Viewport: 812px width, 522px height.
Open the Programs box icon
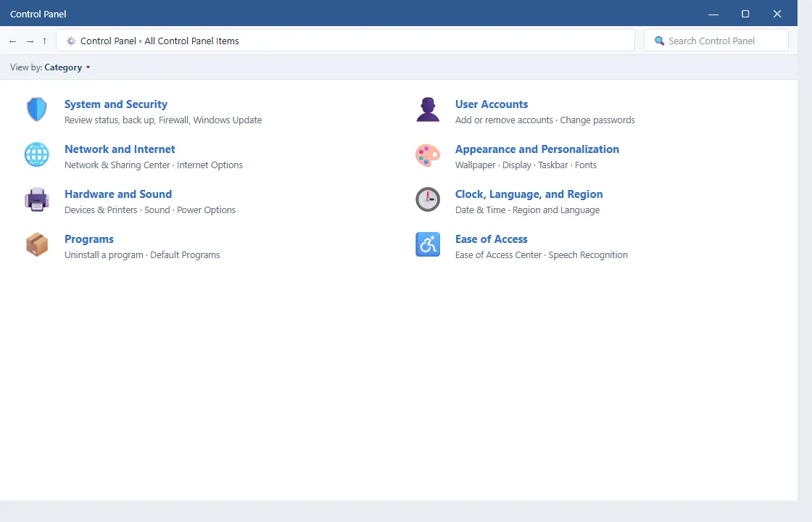[x=37, y=244]
